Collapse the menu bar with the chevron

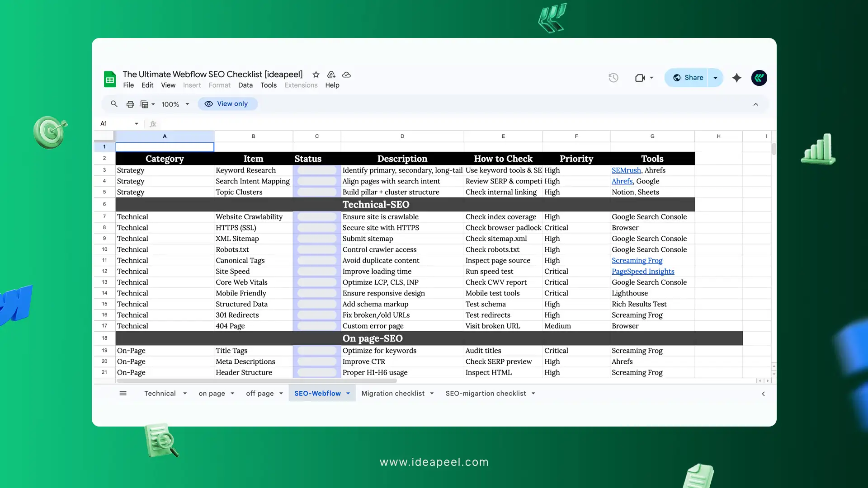[755, 104]
